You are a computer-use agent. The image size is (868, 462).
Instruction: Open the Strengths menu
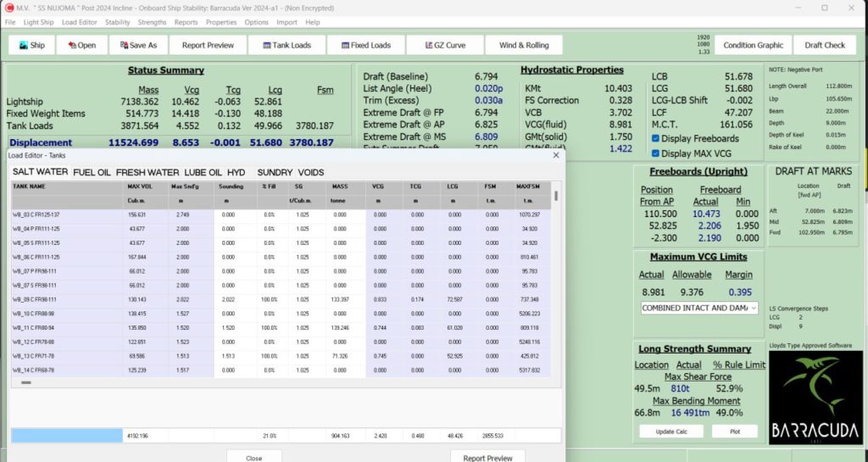click(x=152, y=22)
